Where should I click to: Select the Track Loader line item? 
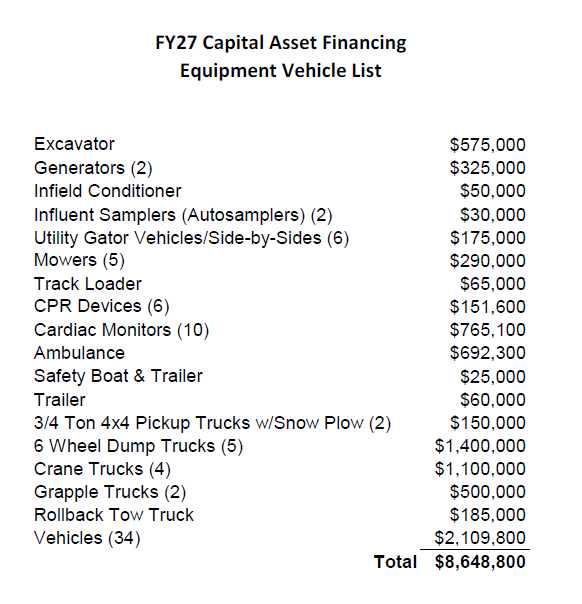88,284
